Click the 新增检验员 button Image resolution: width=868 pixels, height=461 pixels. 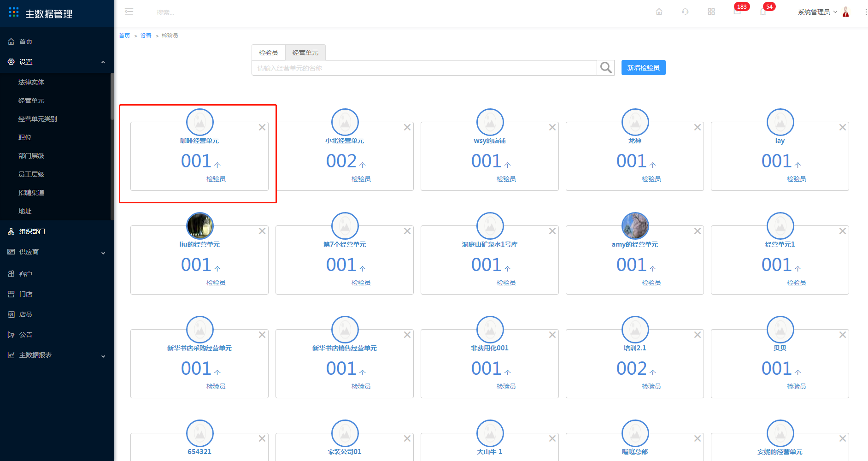point(643,68)
